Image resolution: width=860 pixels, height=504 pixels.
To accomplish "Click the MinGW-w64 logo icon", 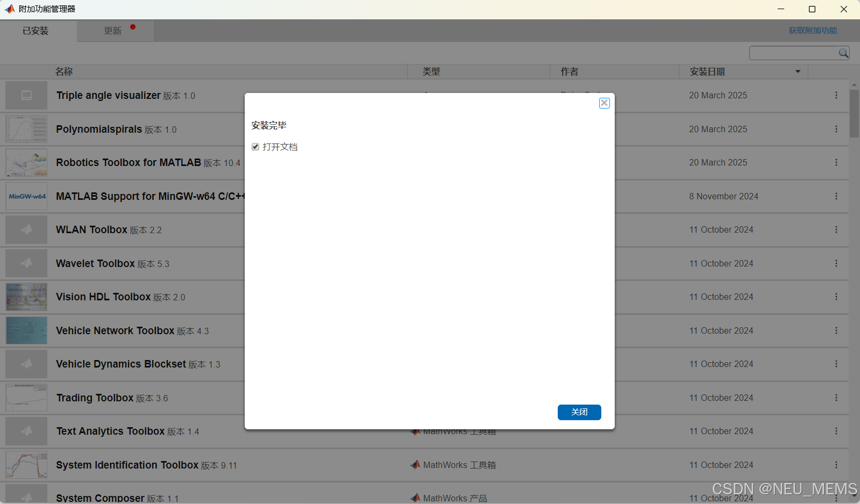I will point(26,196).
